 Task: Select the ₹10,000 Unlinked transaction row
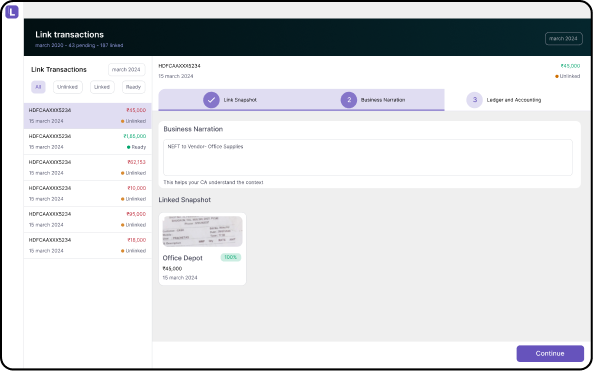pos(88,193)
